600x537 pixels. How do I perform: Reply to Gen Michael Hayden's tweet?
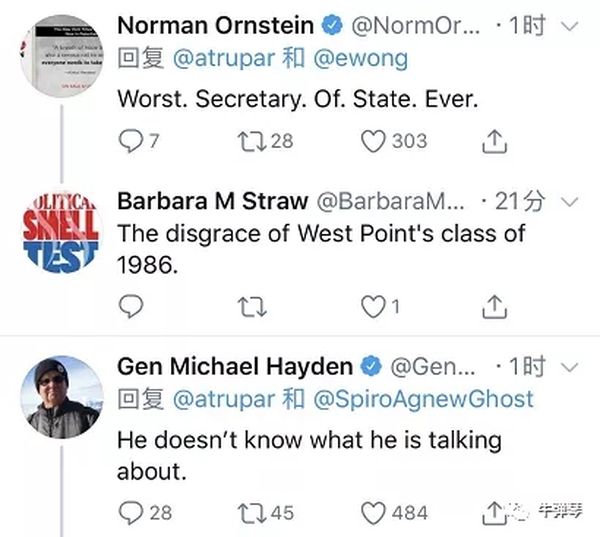(131, 513)
